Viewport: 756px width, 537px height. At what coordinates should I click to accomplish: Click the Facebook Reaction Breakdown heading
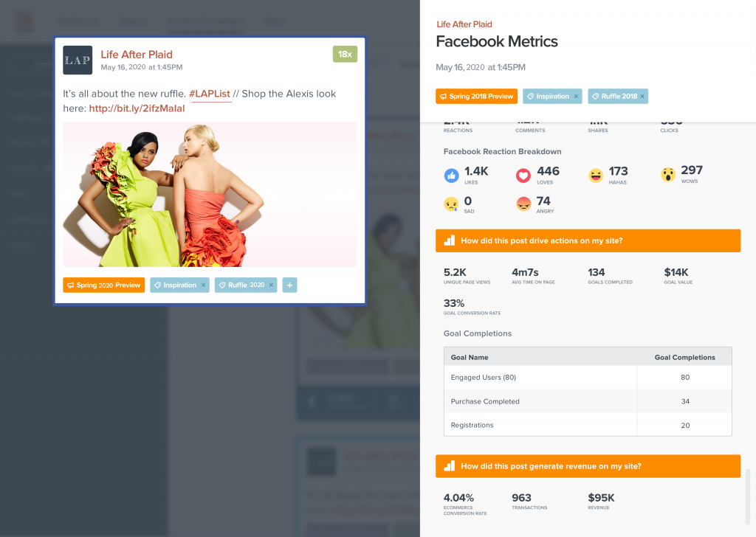[x=502, y=151]
